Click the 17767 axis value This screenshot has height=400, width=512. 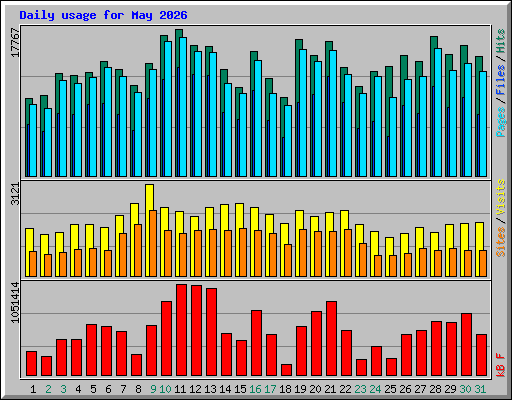[16, 43]
